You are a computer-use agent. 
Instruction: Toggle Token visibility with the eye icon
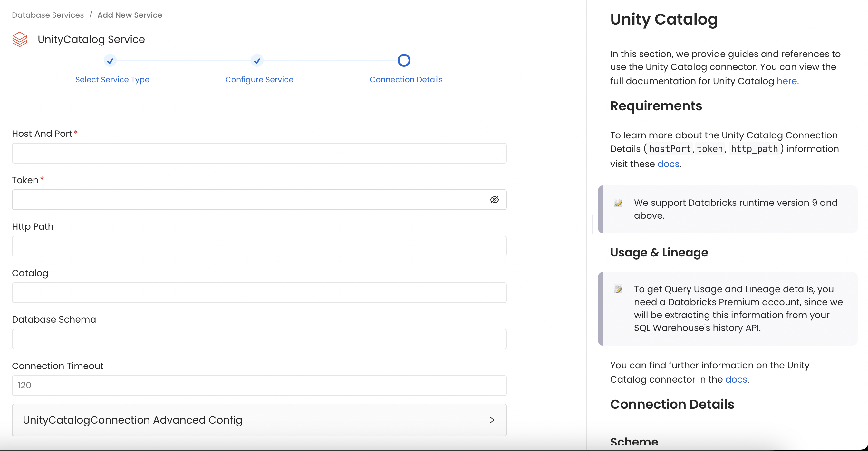(x=495, y=200)
